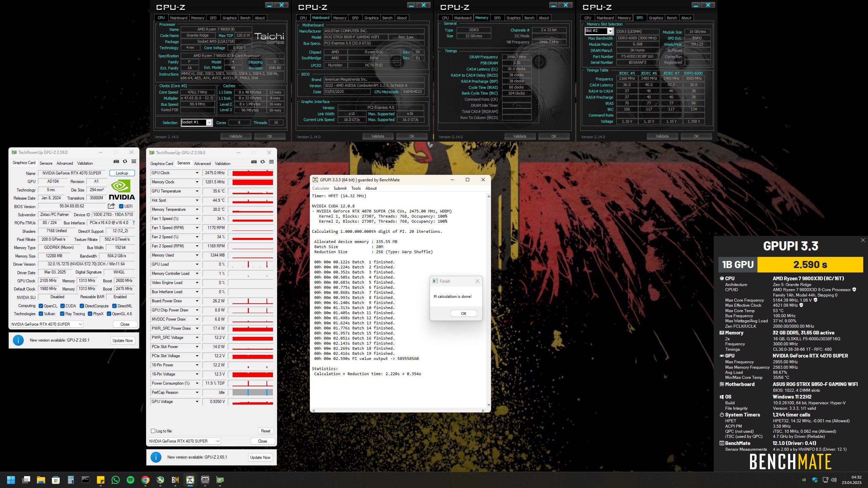This screenshot has height=488, width=868.
Task: Click the Bus Interface question mark help
Action: (134, 223)
